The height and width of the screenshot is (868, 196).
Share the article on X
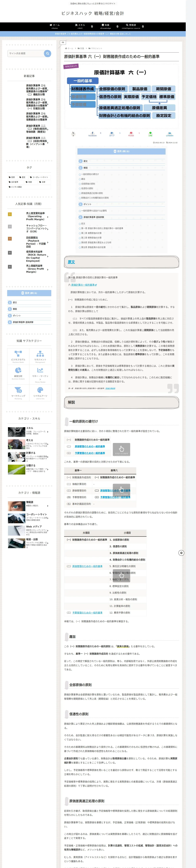coord(73,134)
